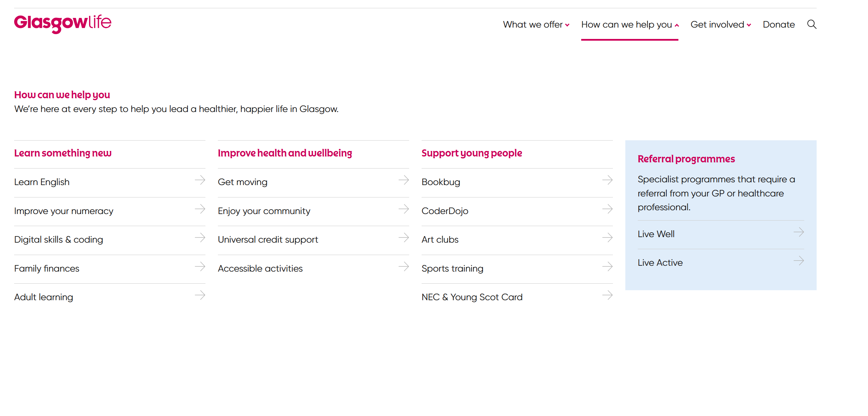The height and width of the screenshot is (416, 868).
Task: Click arrow icon next to Live Active
Action: (x=798, y=261)
